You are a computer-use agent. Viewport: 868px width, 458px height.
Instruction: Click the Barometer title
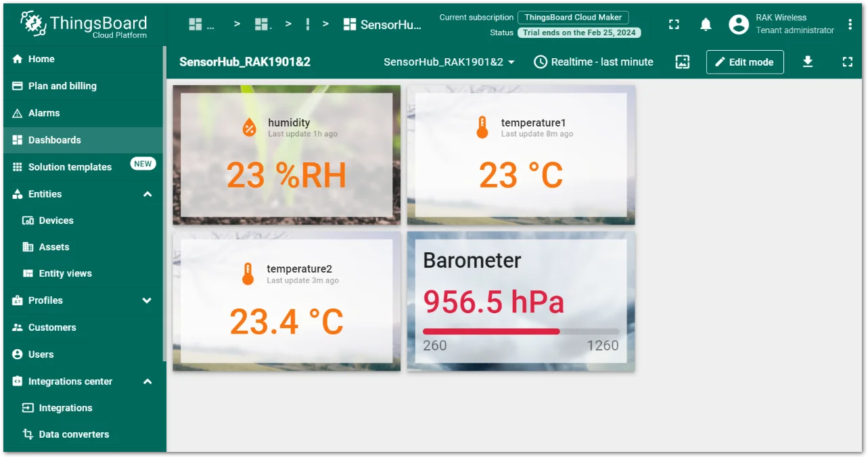pyautogui.click(x=472, y=260)
